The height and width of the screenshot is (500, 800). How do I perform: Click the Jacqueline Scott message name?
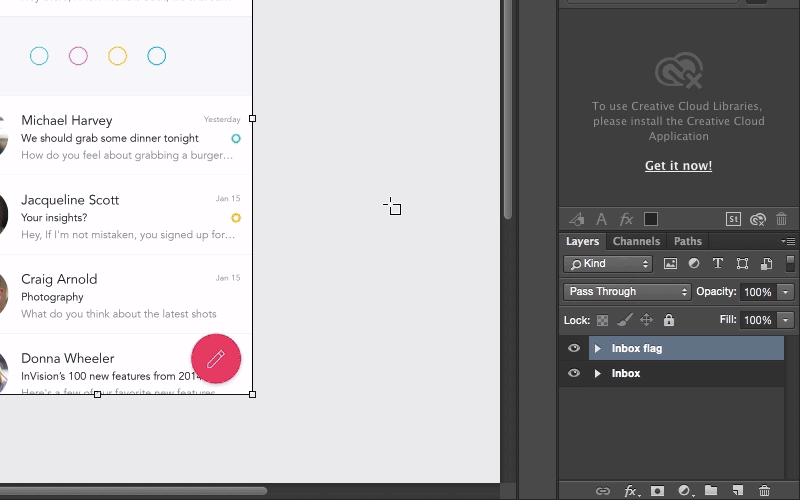tap(70, 200)
